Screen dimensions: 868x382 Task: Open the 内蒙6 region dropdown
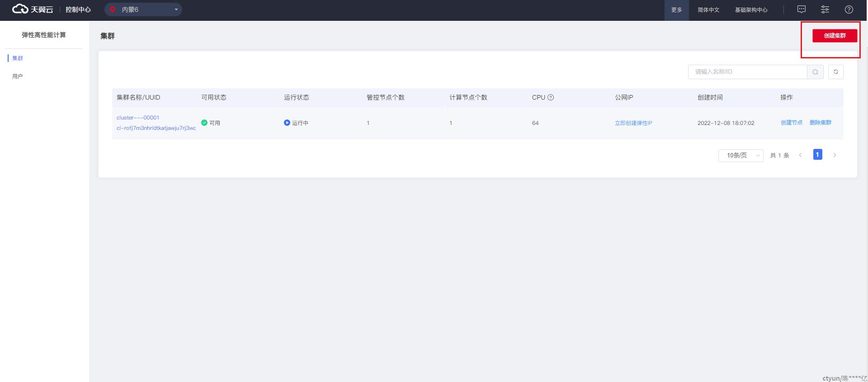tap(143, 10)
